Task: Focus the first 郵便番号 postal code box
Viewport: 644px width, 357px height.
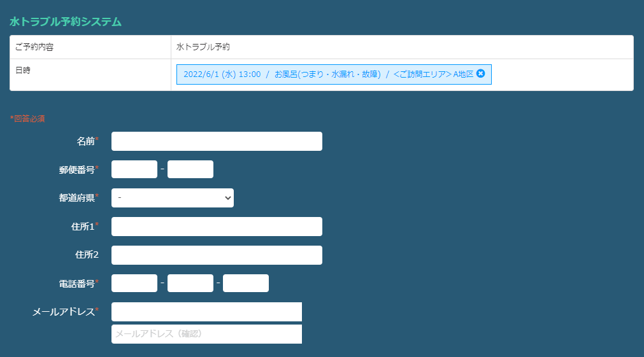Action: coord(134,169)
